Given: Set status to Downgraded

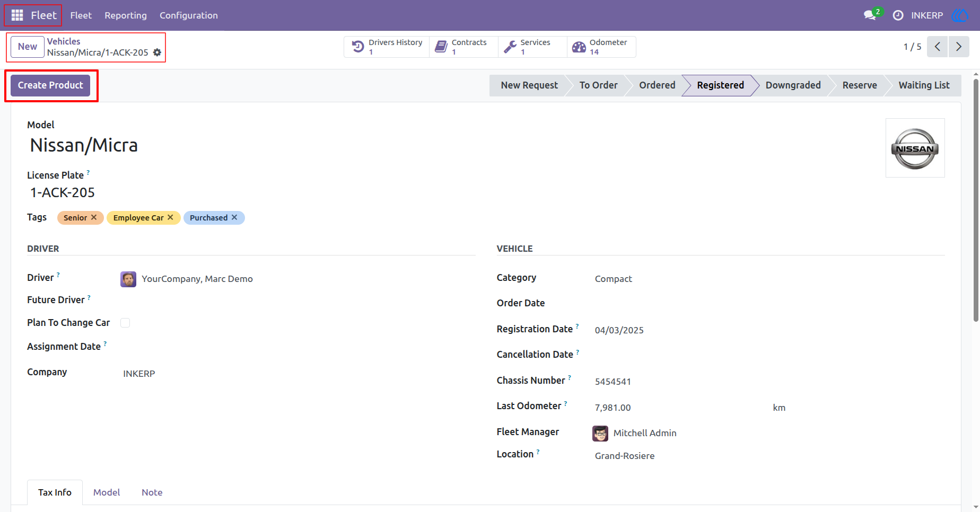Looking at the screenshot, I should tap(793, 85).
